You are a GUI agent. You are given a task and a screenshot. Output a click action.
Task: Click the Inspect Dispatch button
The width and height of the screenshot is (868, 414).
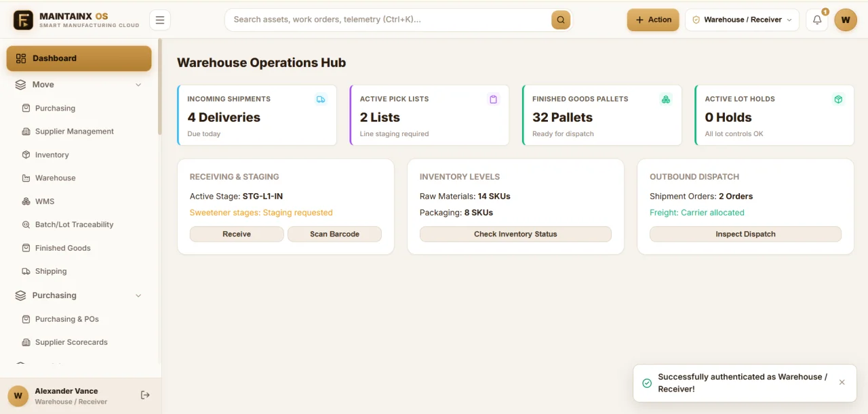tap(745, 234)
